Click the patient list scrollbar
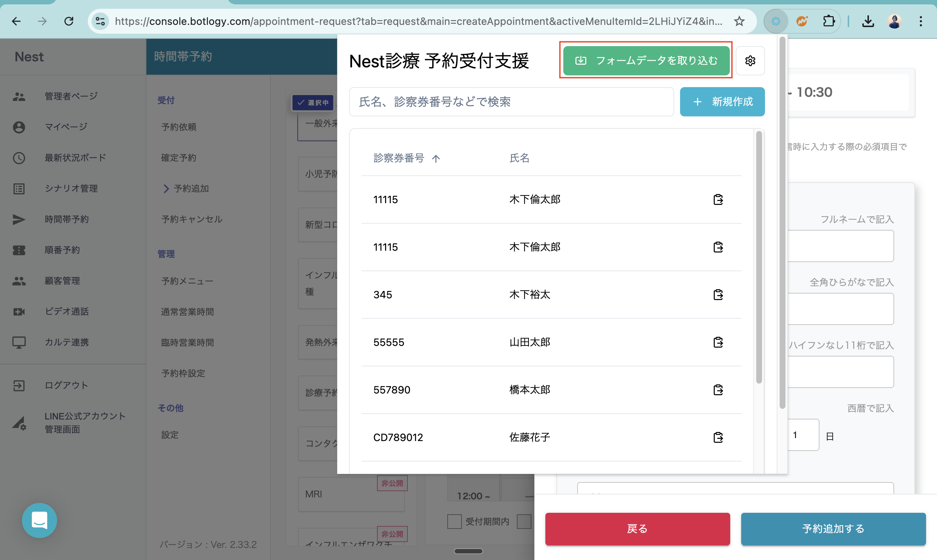The image size is (937, 560). (759, 257)
